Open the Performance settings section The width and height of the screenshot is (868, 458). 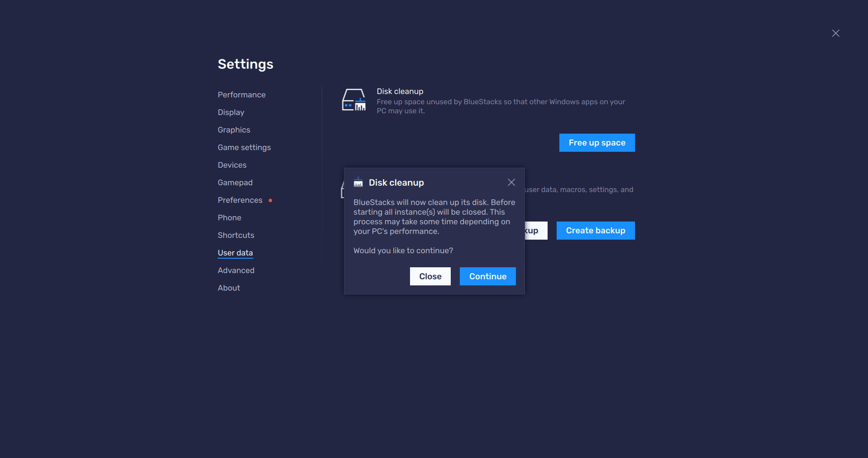click(x=241, y=95)
